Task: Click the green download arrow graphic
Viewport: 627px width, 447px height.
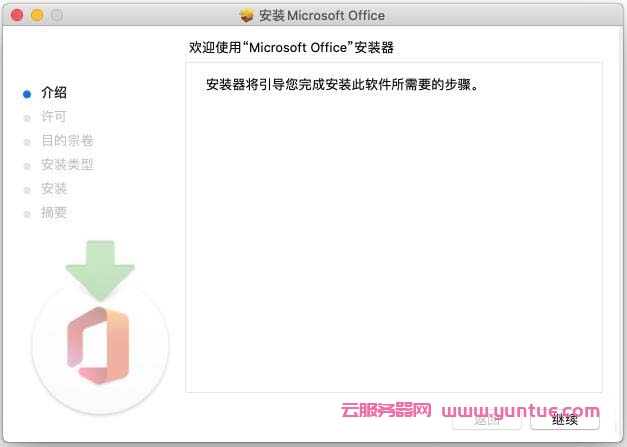Action: [100, 270]
